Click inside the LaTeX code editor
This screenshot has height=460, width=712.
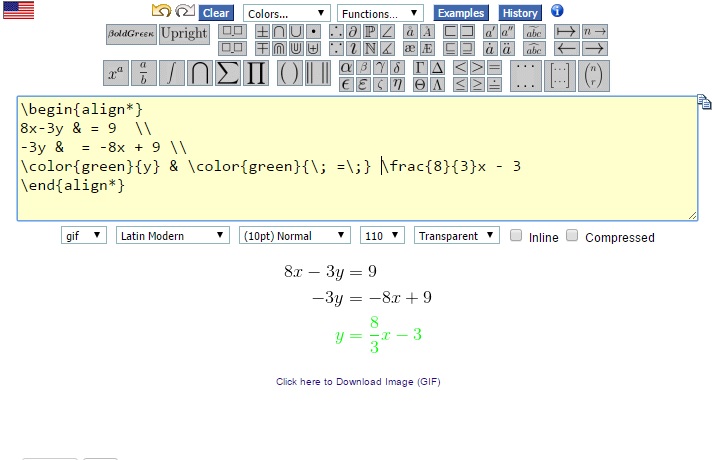(x=357, y=158)
